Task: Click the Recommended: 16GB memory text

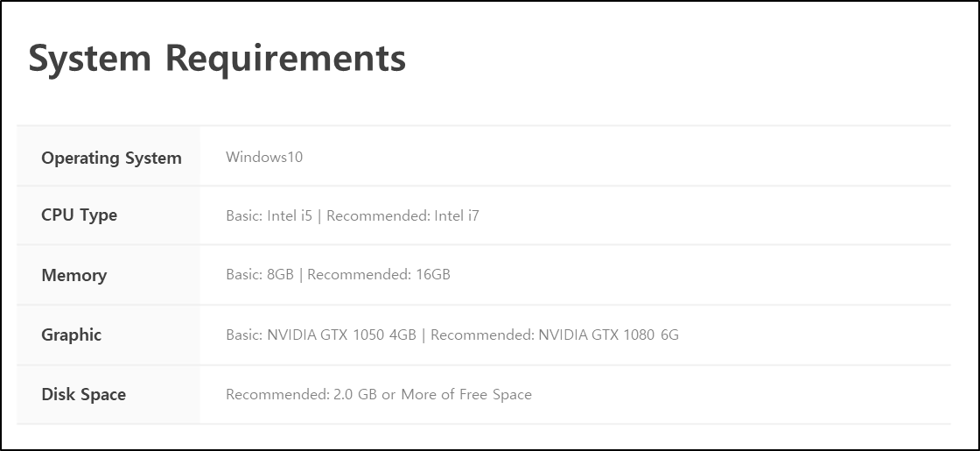Action: click(379, 274)
